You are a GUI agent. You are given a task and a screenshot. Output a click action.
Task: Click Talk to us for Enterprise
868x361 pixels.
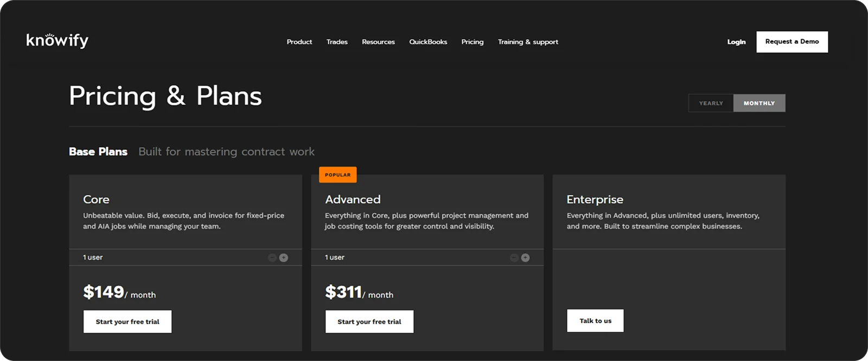tap(595, 321)
